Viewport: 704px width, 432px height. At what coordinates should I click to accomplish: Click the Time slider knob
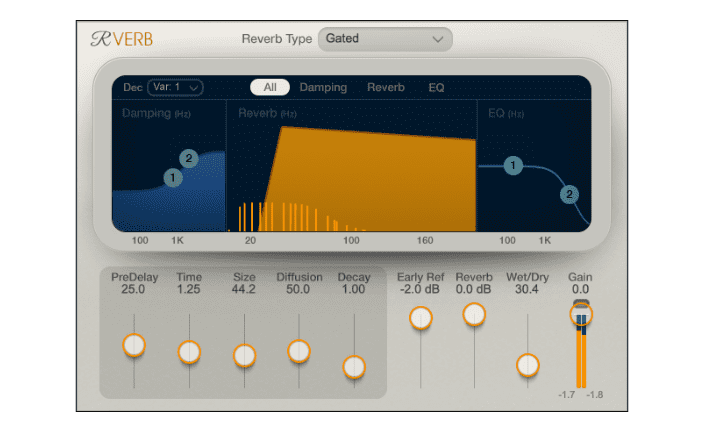click(189, 352)
